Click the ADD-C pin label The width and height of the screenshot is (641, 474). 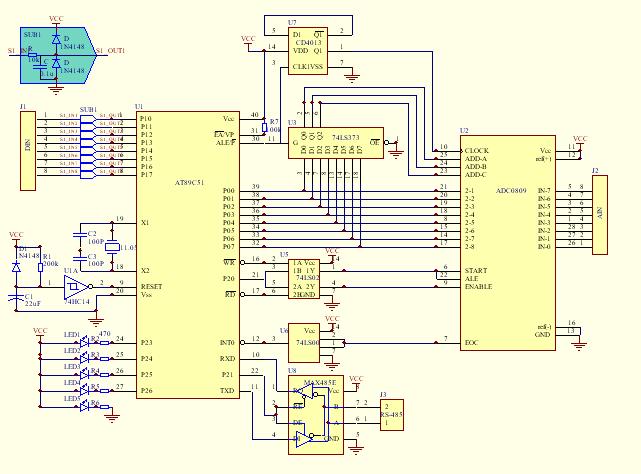[475, 175]
